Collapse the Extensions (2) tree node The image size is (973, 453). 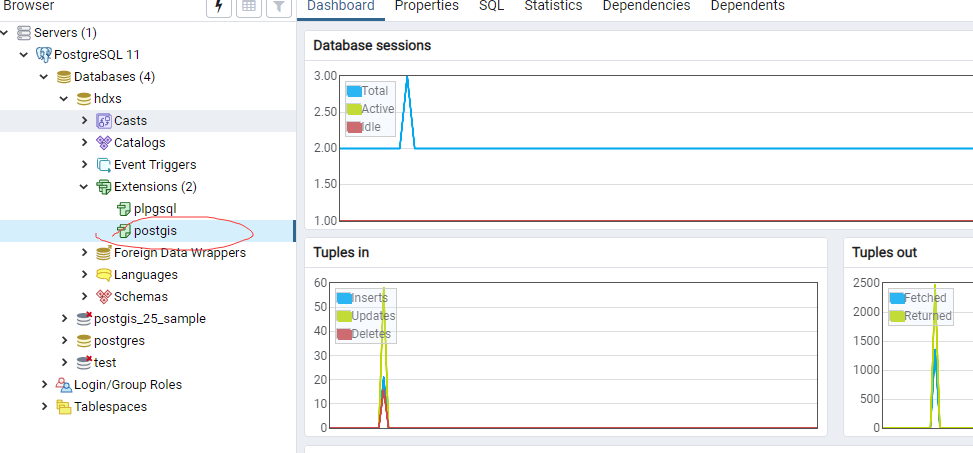pos(85,187)
